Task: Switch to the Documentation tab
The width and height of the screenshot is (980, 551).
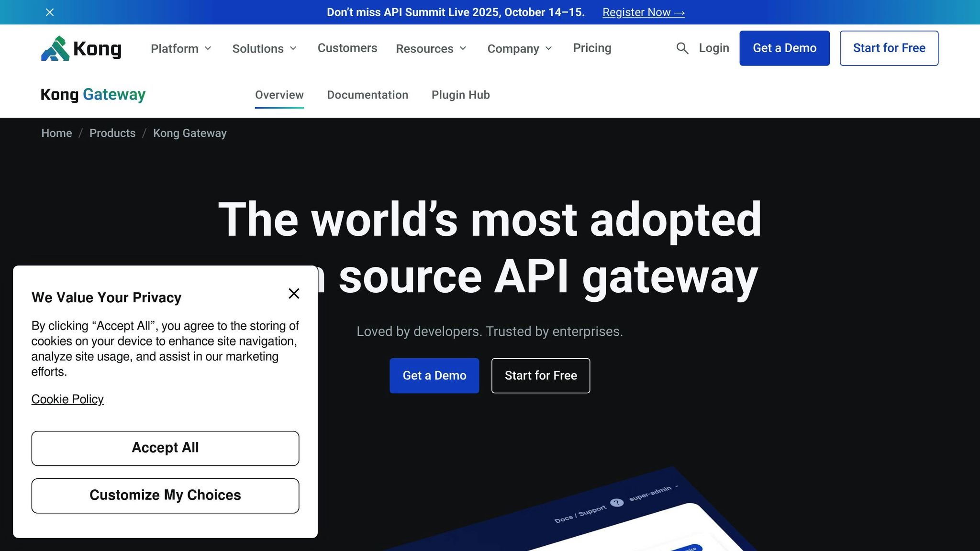Action: (367, 95)
